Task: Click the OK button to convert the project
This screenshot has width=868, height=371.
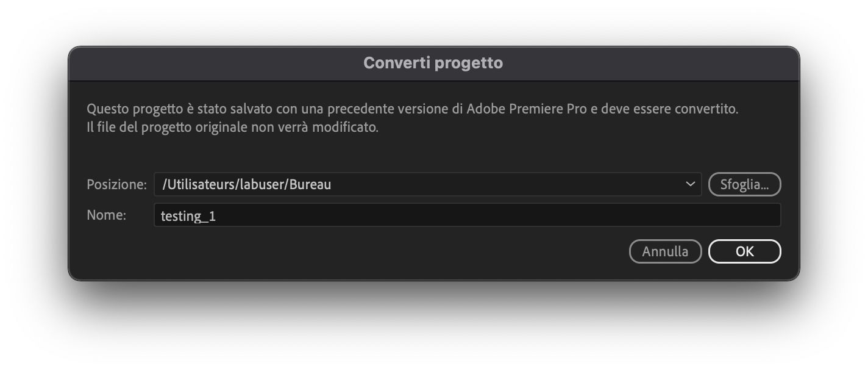Action: (744, 251)
